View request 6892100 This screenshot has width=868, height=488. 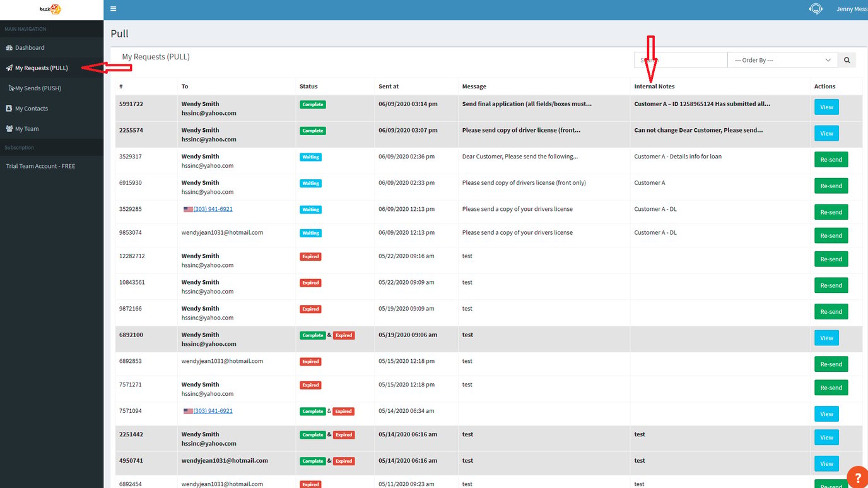(x=826, y=338)
